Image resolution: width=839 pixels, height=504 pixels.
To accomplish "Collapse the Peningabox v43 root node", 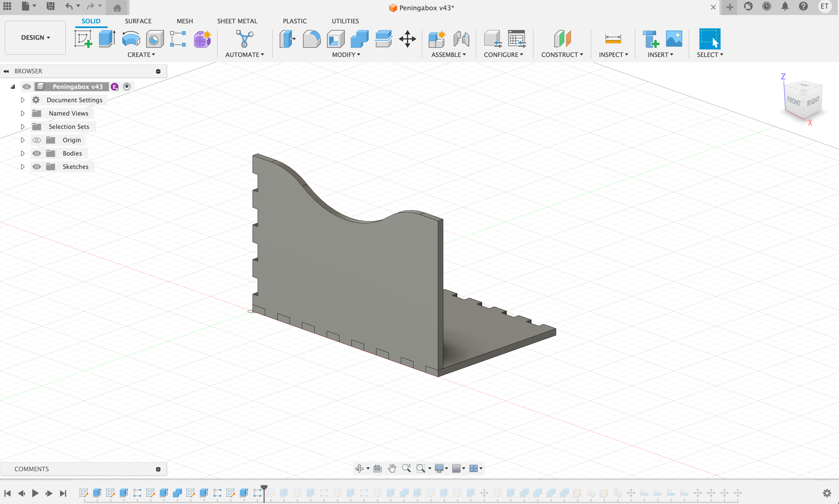I will click(13, 87).
